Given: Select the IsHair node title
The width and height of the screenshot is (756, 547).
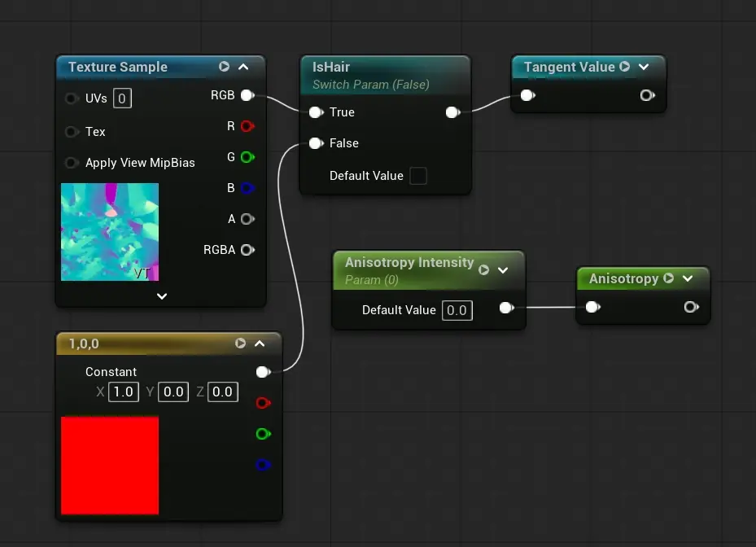Looking at the screenshot, I should 331,67.
